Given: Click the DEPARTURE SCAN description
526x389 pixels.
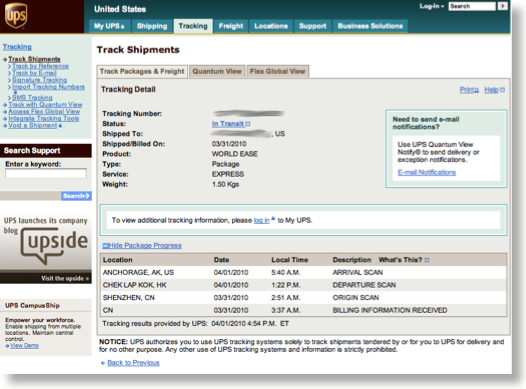Looking at the screenshot, I should point(364,285).
